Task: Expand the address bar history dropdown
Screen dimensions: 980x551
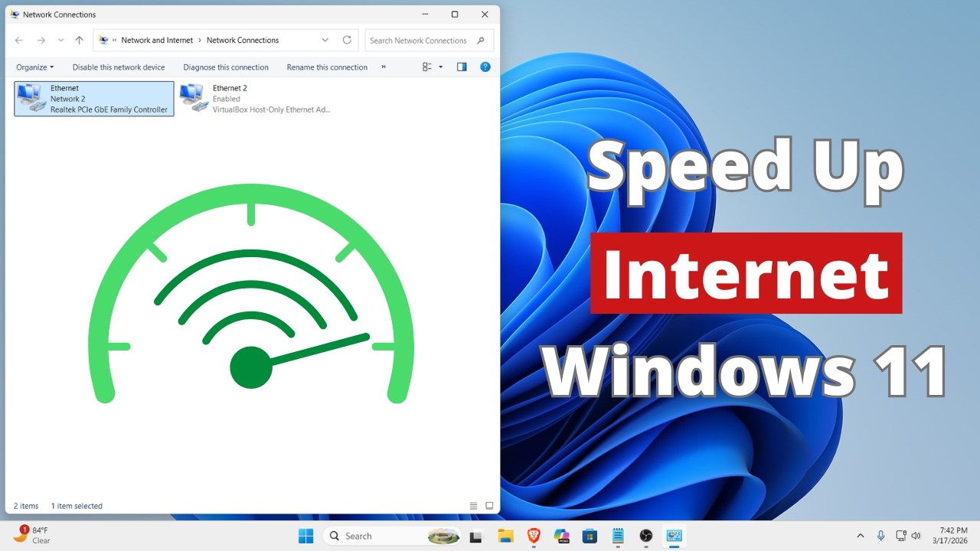Action: point(325,41)
